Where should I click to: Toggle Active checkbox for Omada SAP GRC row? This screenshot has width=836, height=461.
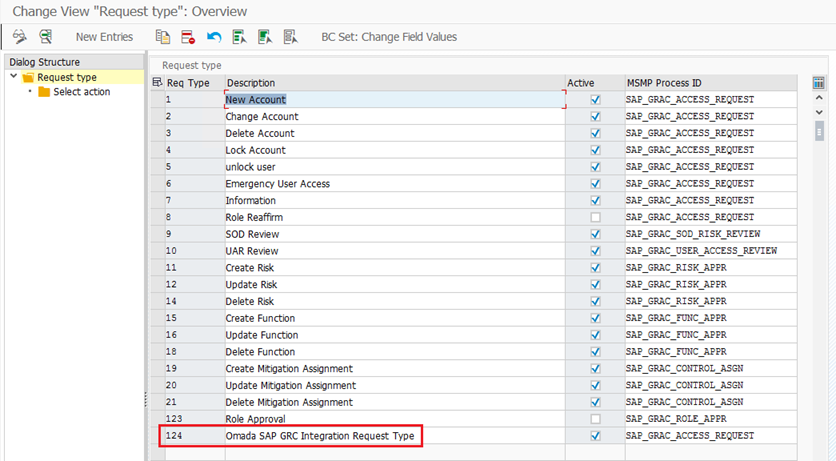[x=596, y=436]
